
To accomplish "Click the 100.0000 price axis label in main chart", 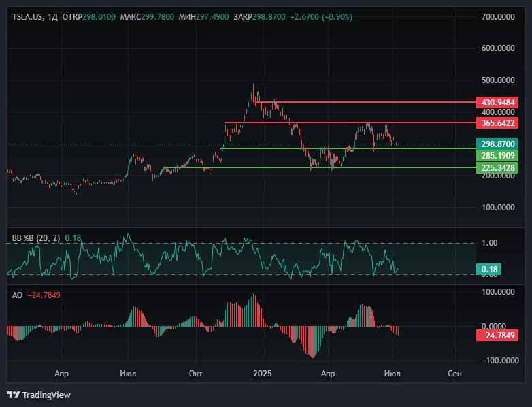I will coord(498,208).
